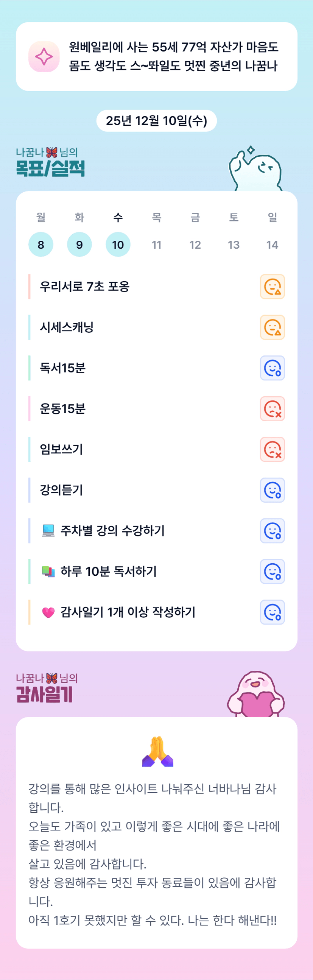Click the failed face icon for 운동15분
The height and width of the screenshot is (980, 313).
pos(272,408)
